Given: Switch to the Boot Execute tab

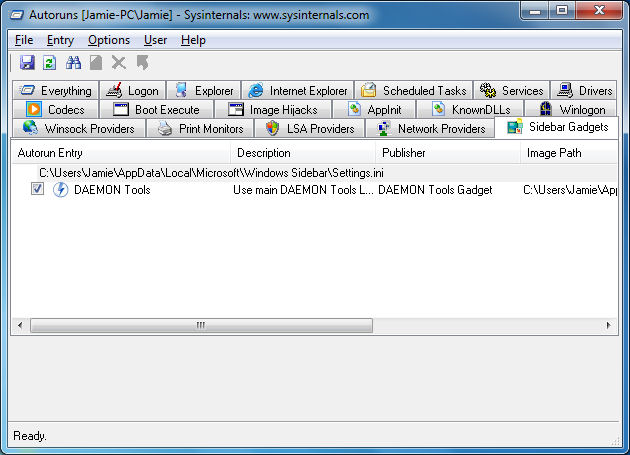Looking at the screenshot, I should (x=156, y=109).
